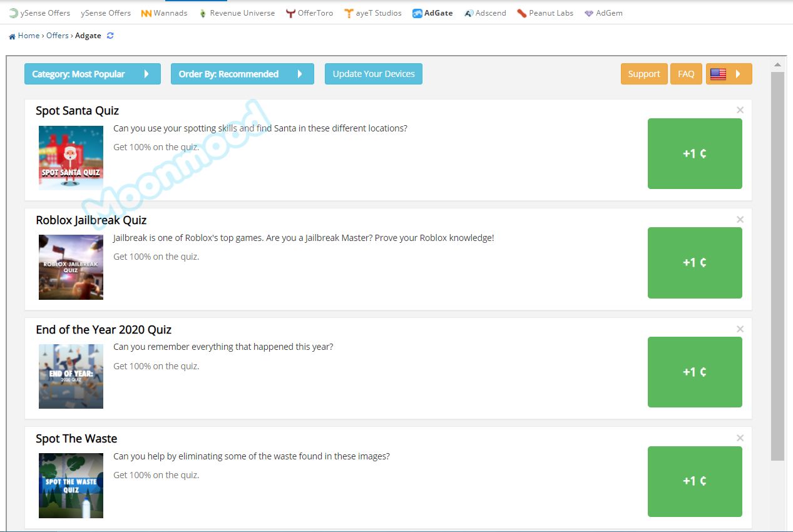Open the second ySense Offers tab
Screen dimensions: 793x532
click(106, 13)
